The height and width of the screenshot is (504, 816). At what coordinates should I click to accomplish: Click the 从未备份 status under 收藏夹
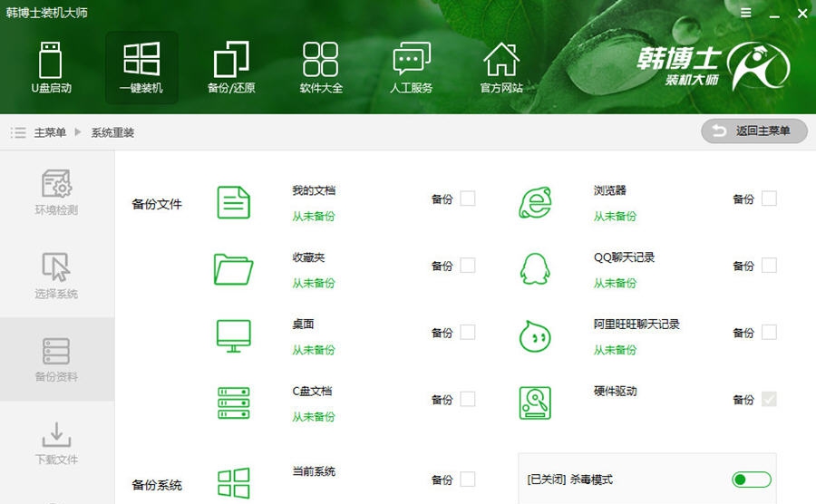[x=314, y=283]
